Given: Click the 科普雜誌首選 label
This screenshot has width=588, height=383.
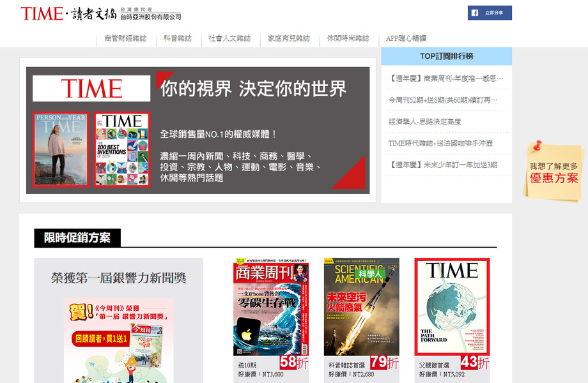Looking at the screenshot, I should pyautogui.click(x=346, y=365).
